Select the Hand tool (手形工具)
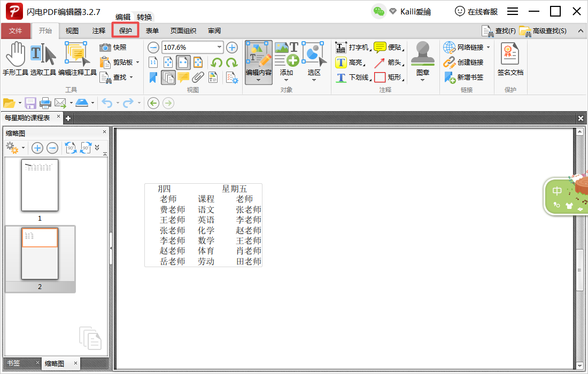This screenshot has height=374, width=588. [16, 59]
